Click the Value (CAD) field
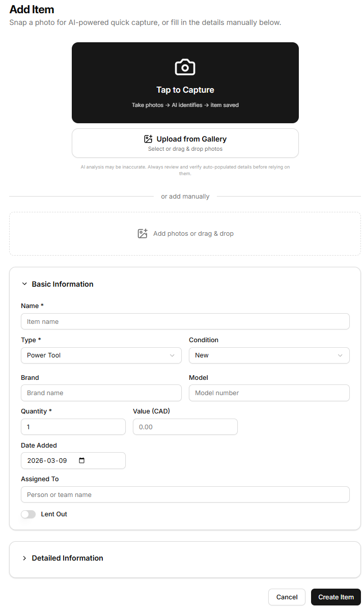The width and height of the screenshot is (364, 609). point(185,427)
